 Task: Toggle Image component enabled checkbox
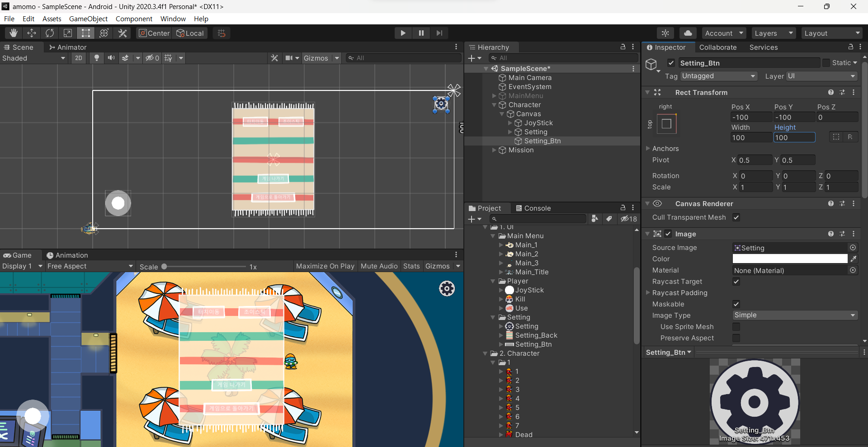click(x=668, y=234)
